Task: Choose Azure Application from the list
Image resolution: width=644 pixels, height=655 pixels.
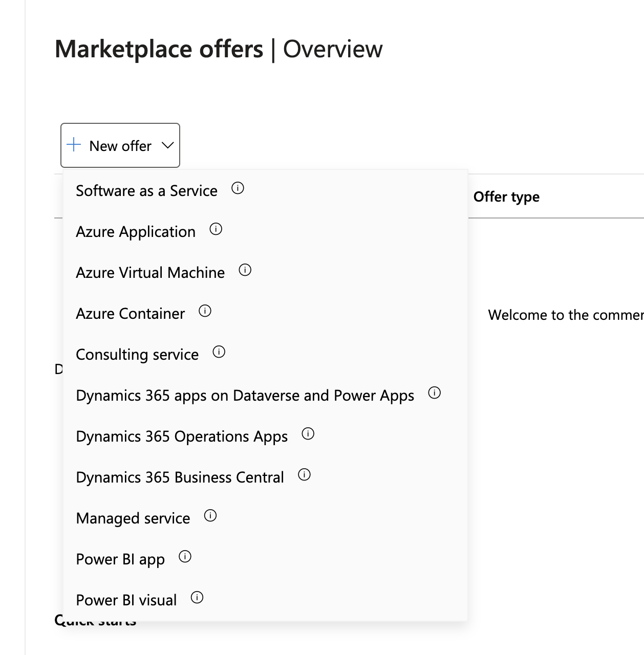Action: pyautogui.click(x=136, y=231)
